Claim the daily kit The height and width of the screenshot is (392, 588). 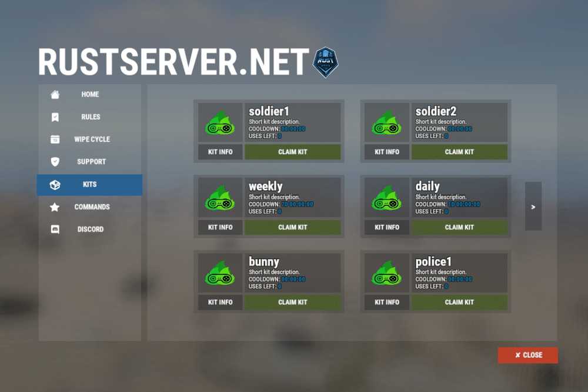(459, 227)
